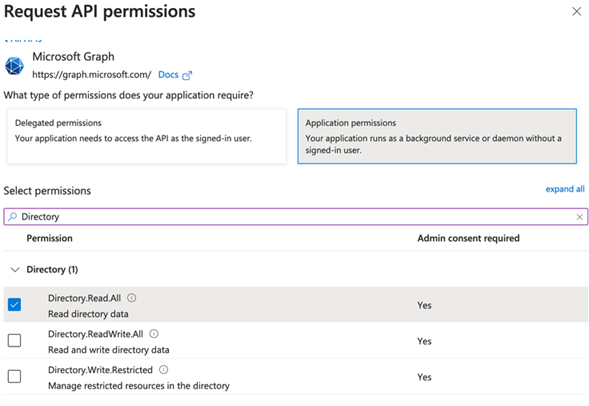This screenshot has height=406, width=589.
Task: Check Directory.Write.Restricted permission
Action: click(14, 376)
